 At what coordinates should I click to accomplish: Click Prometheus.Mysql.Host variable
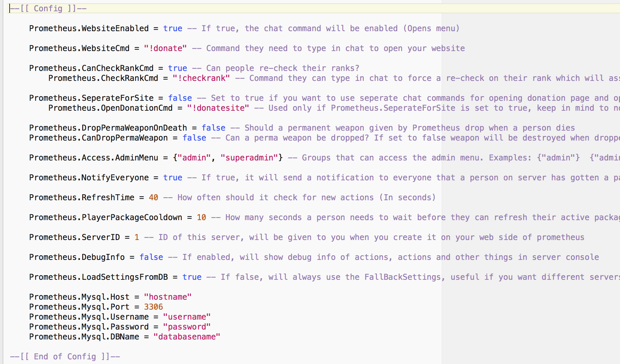[x=79, y=297]
